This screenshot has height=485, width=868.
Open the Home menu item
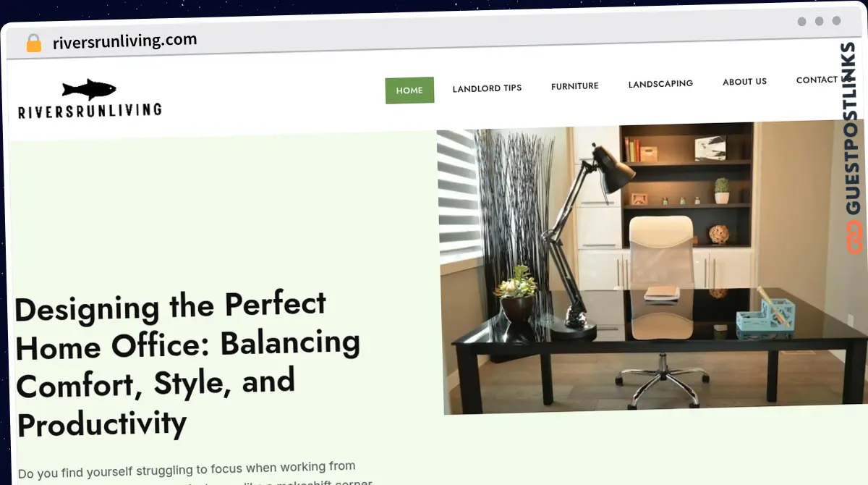[409, 90]
